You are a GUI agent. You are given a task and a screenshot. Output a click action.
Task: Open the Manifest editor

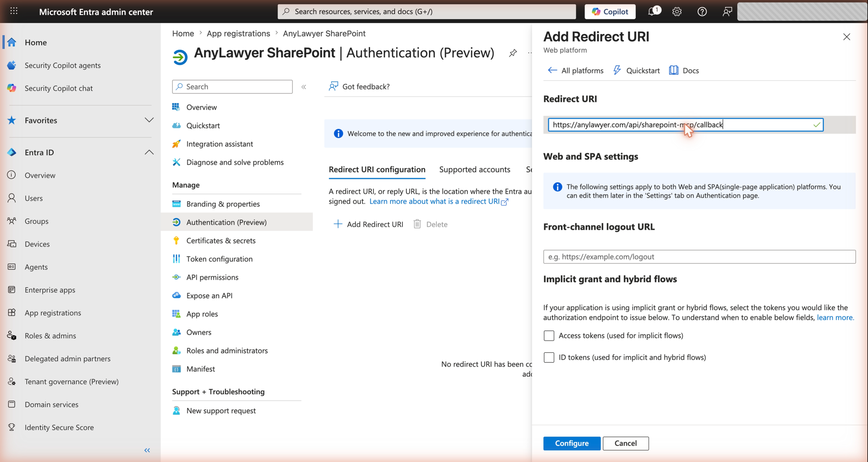pos(201,369)
